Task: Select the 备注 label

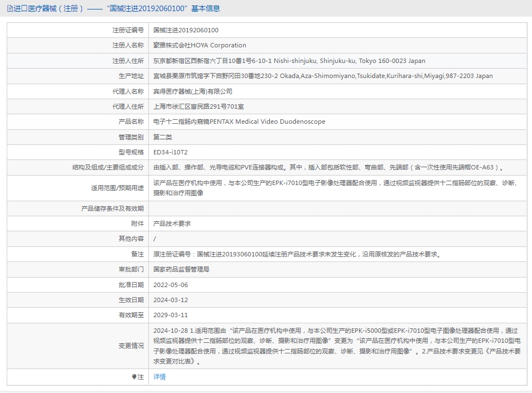Action: [x=137, y=254]
